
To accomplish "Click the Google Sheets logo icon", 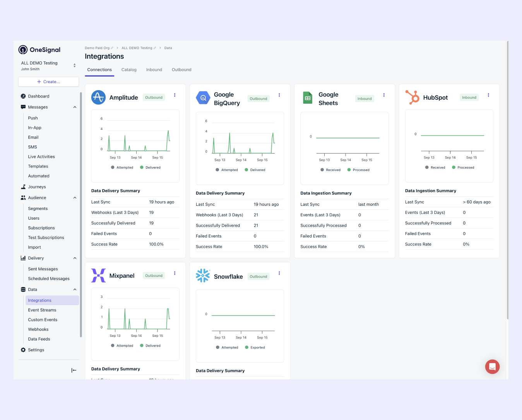I will (x=308, y=98).
